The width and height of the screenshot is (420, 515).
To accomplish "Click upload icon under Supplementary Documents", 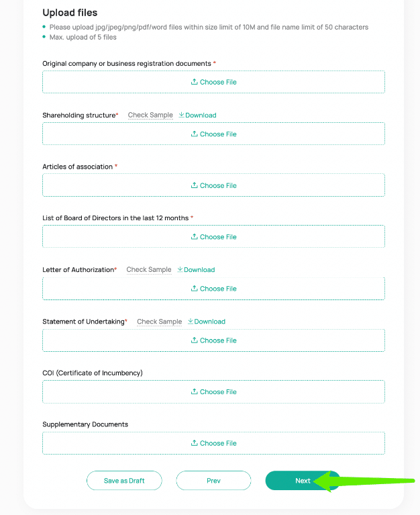I will (195, 442).
